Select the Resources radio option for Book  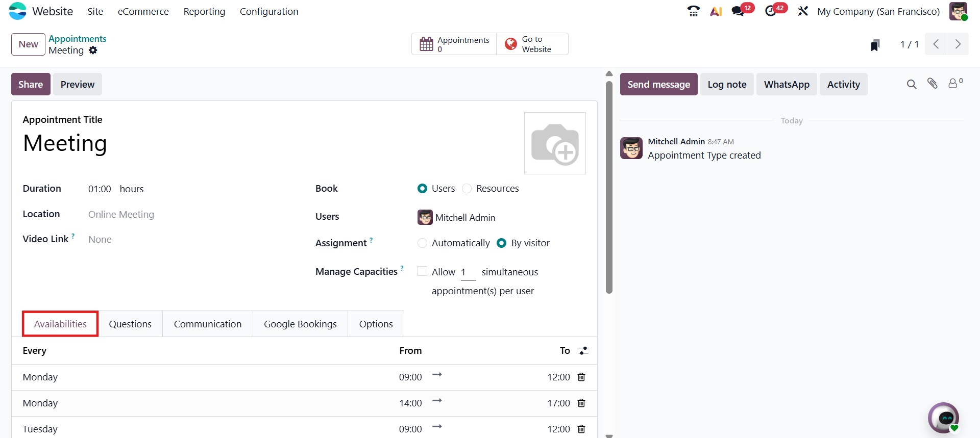tap(467, 189)
